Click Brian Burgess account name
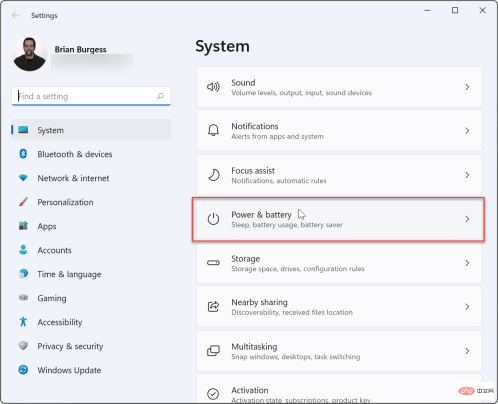The image size is (498, 404). point(80,50)
